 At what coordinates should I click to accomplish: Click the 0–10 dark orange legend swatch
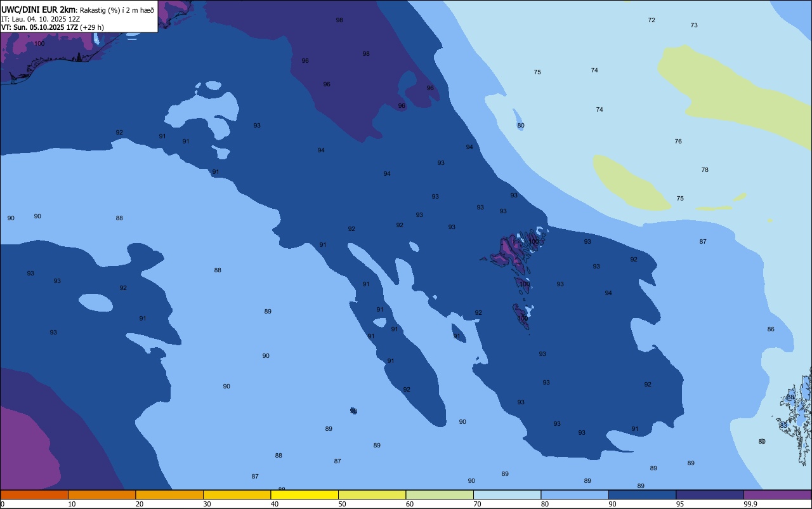point(34,494)
